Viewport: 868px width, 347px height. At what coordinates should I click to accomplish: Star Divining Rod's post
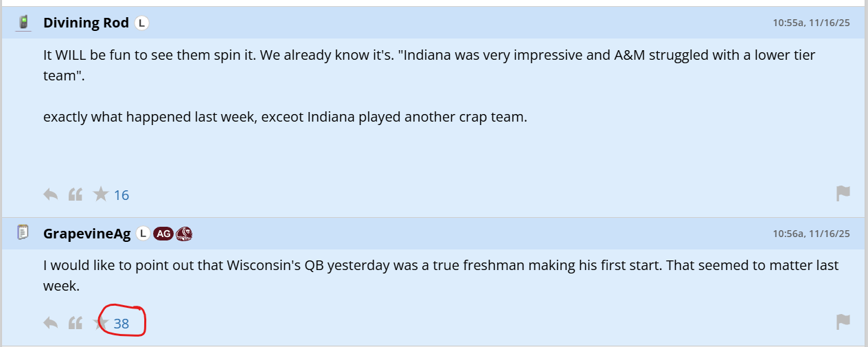(x=101, y=194)
